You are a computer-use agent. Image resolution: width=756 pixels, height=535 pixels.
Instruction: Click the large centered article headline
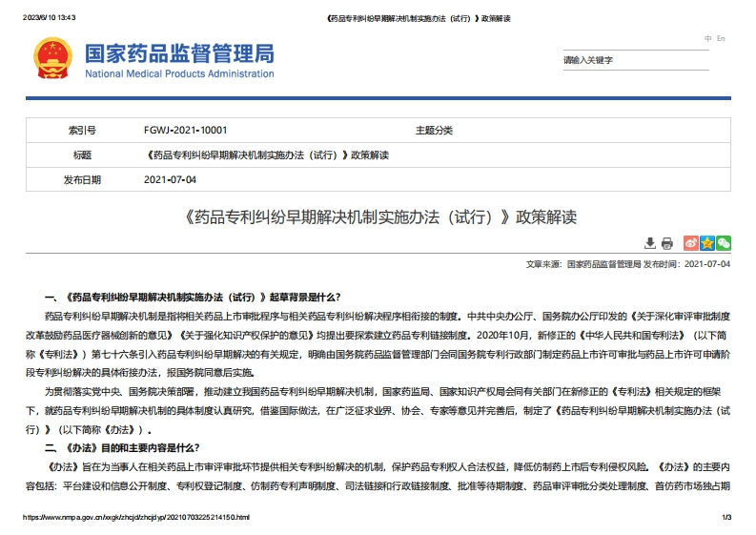tap(378, 216)
